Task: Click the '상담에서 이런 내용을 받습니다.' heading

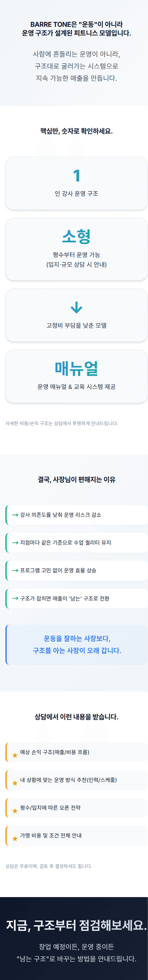Action: pos(76,717)
